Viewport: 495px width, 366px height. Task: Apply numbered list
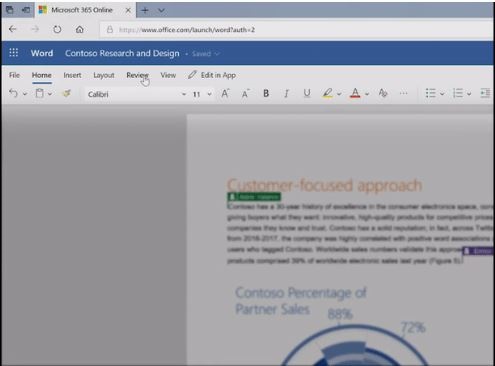[x=458, y=94]
